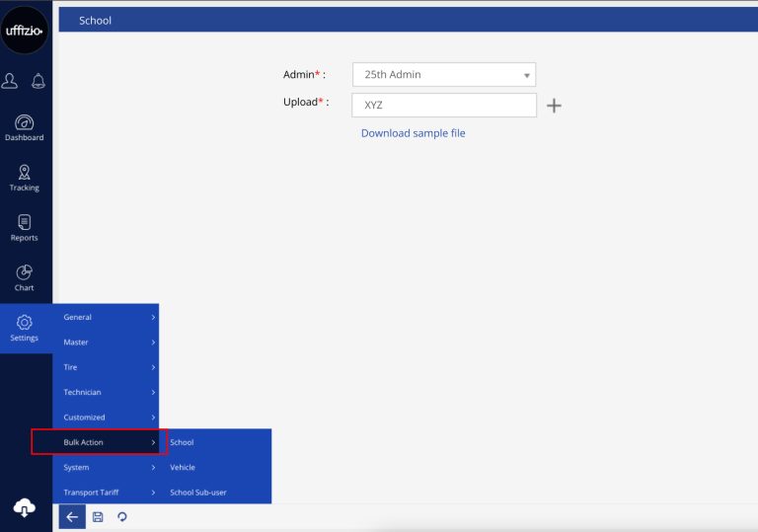Click the Upload field showing XYZ

pos(443,105)
